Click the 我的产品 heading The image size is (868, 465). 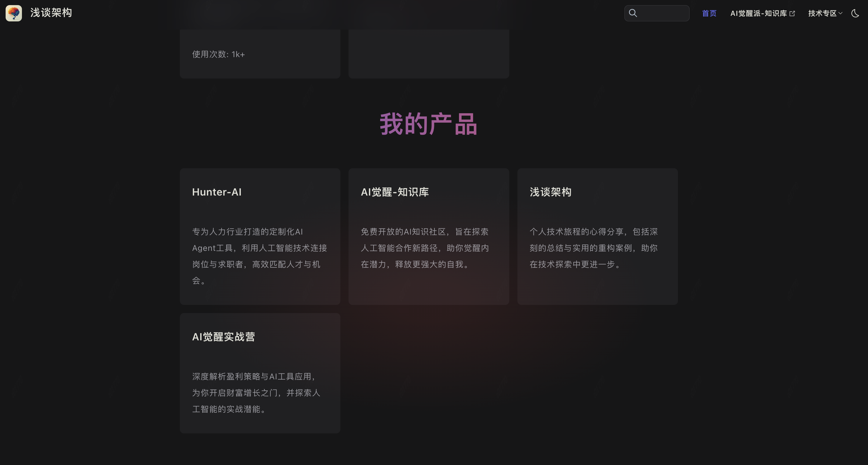pyautogui.click(x=429, y=124)
